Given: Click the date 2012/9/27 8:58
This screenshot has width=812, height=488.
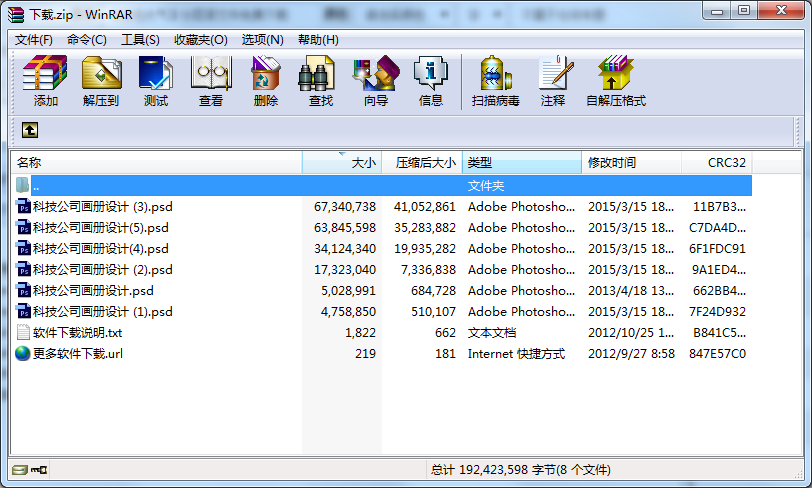Looking at the screenshot, I should click(x=631, y=353).
